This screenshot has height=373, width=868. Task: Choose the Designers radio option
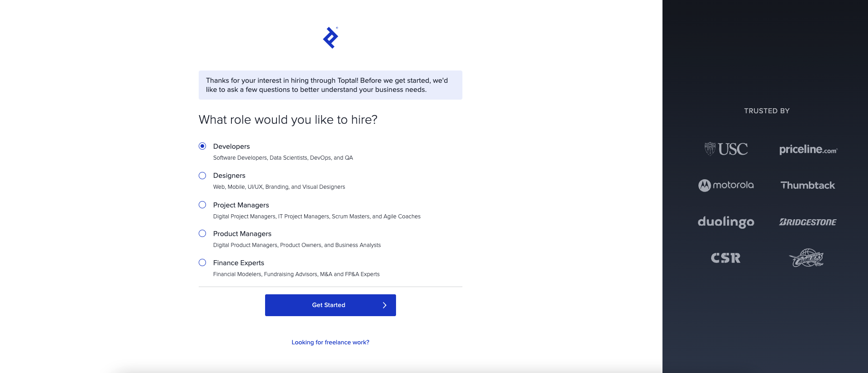pos(202,176)
